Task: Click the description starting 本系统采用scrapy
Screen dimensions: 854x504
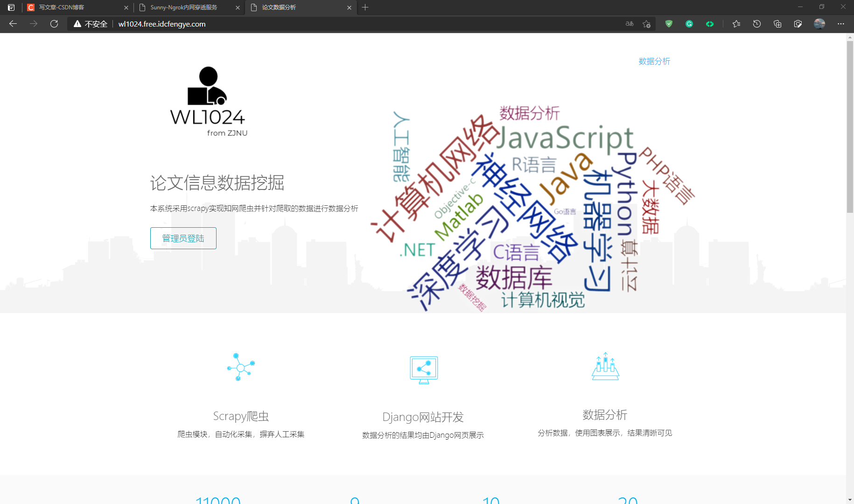Action: pyautogui.click(x=254, y=209)
